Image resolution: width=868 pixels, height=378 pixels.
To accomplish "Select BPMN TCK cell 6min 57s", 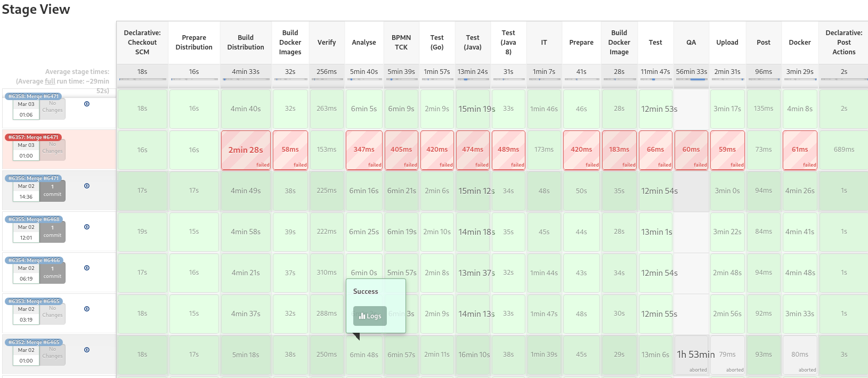I will point(401,355).
